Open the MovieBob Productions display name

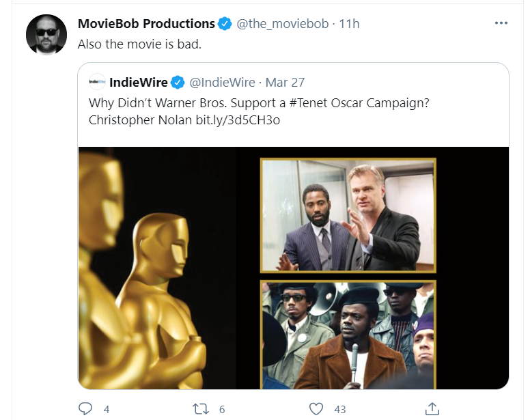click(x=146, y=24)
